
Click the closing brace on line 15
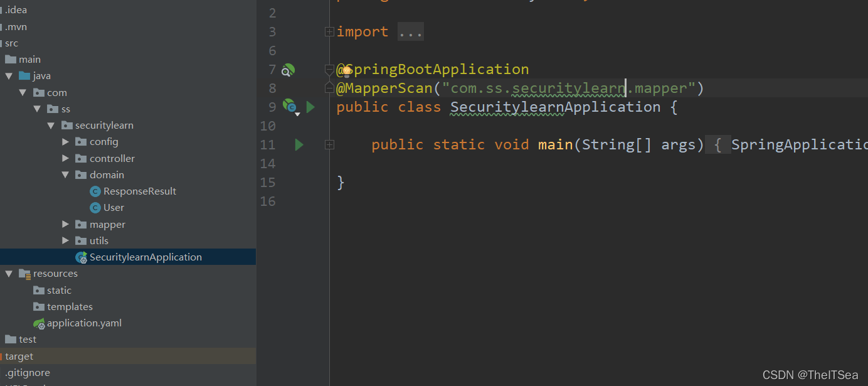pyautogui.click(x=341, y=183)
